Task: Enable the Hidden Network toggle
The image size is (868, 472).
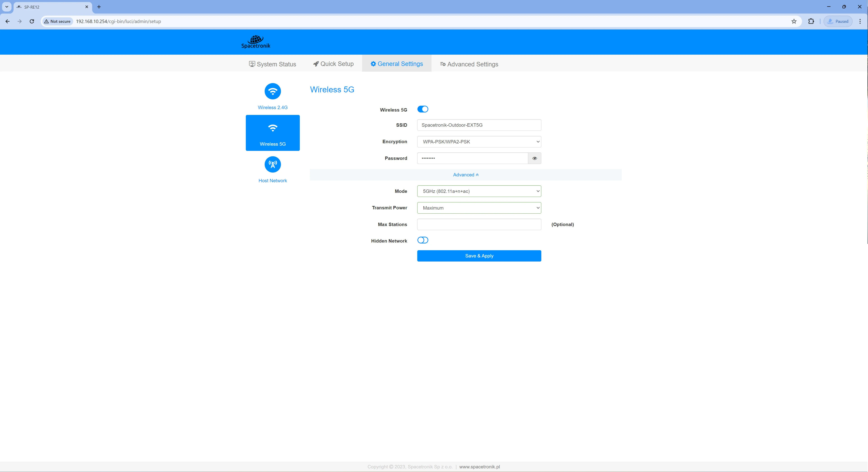Action: (422, 240)
